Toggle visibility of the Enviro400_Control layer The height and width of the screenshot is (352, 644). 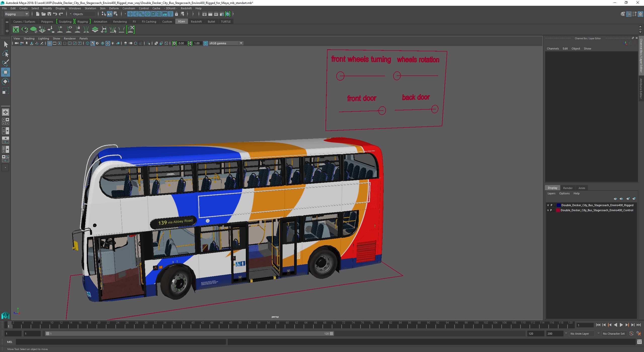point(548,210)
